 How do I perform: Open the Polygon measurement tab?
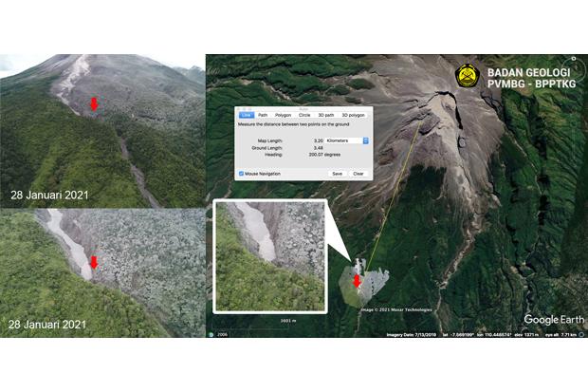coord(283,115)
